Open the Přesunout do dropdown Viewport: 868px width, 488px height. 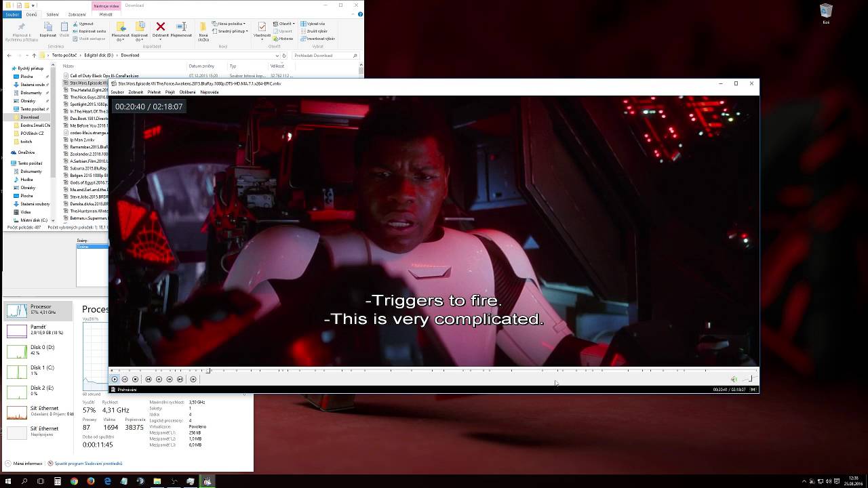coord(120,32)
